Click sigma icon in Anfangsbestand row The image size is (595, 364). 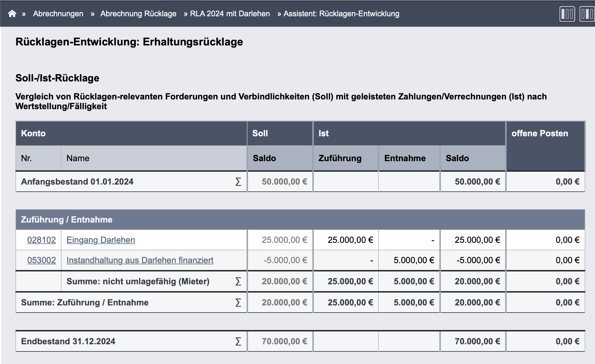tap(238, 182)
